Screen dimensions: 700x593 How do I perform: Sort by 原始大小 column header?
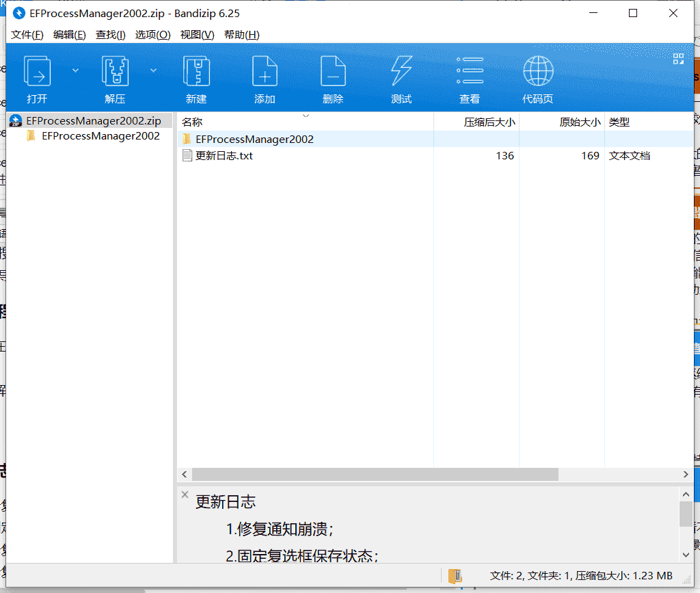562,122
